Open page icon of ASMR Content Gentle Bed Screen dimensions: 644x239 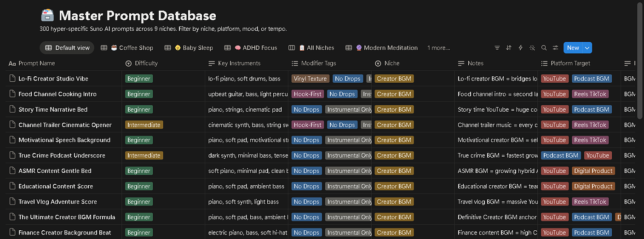pyautogui.click(x=12, y=171)
